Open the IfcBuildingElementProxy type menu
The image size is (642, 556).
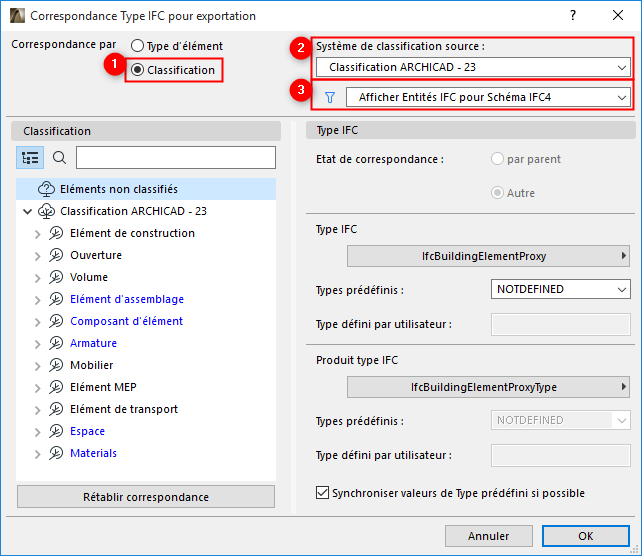pos(488,256)
